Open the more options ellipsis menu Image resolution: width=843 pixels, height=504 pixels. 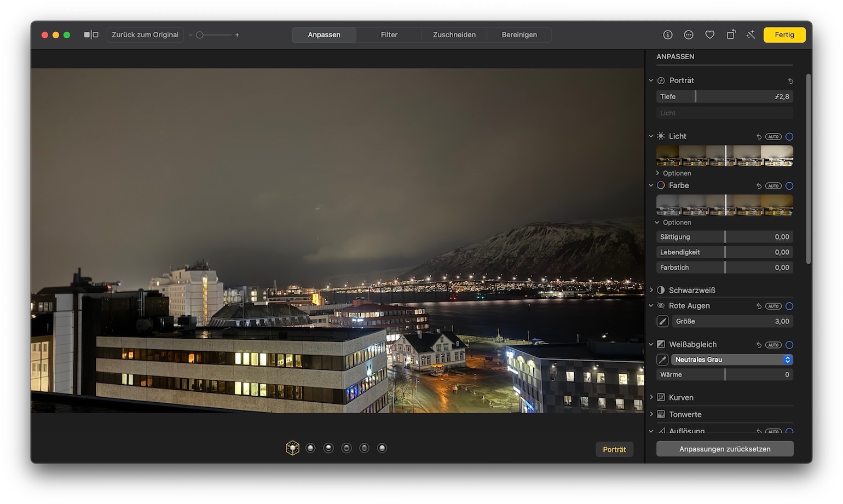click(689, 35)
